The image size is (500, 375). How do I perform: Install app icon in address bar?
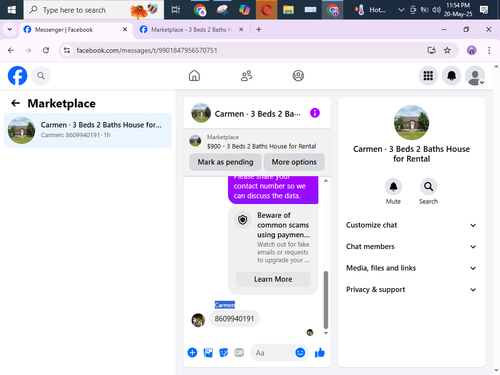point(431,50)
